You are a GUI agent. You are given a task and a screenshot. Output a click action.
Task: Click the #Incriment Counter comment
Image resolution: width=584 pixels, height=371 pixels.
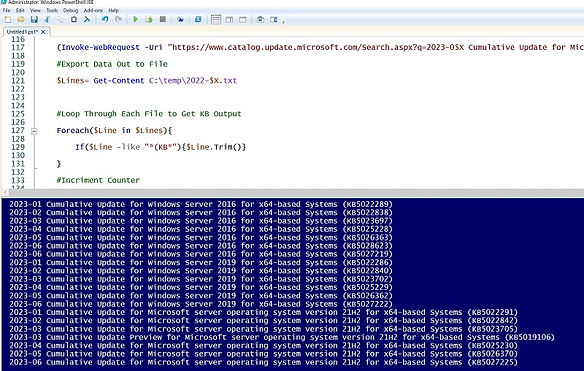(98, 180)
